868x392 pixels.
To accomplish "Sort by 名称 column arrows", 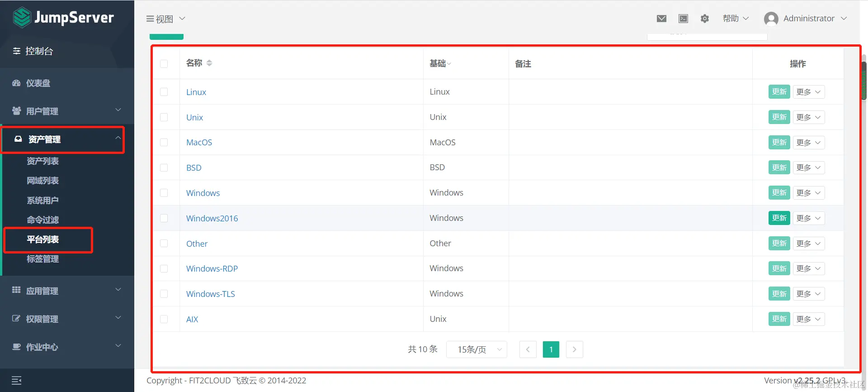I will pyautogui.click(x=209, y=63).
